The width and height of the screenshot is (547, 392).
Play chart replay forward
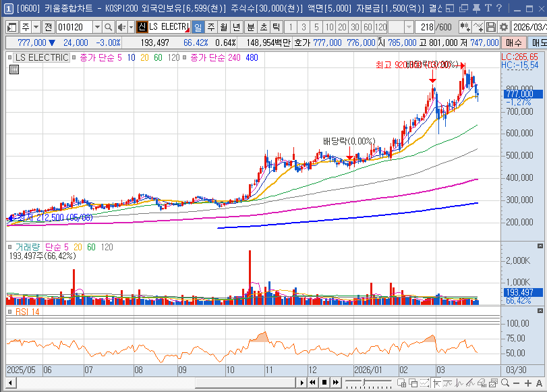tap(301, 383)
